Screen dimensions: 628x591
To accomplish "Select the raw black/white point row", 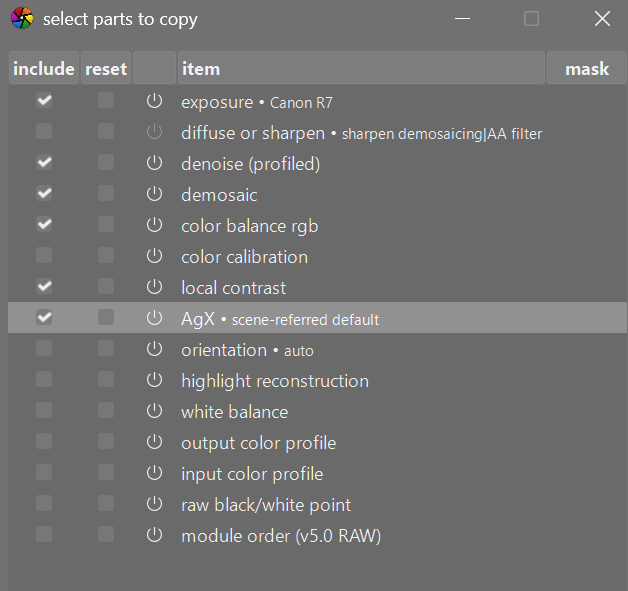I will click(x=266, y=504).
